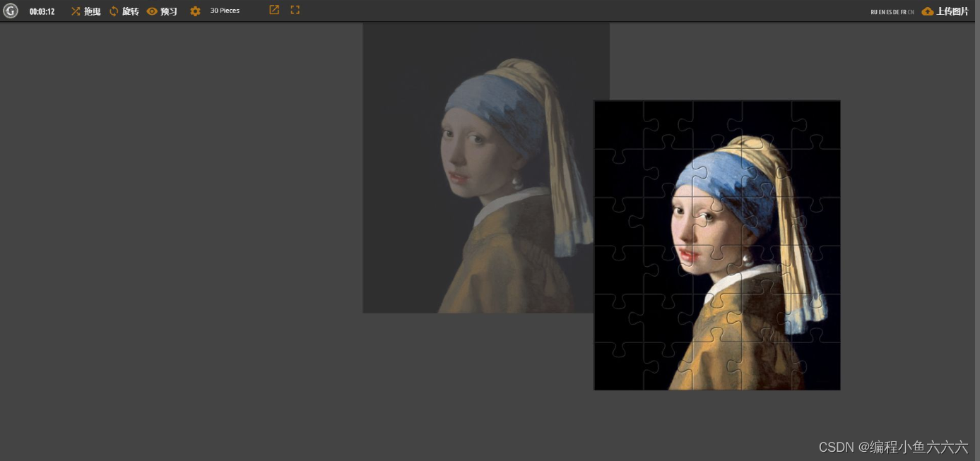
Task: Switch language to RU
Action: [874, 12]
